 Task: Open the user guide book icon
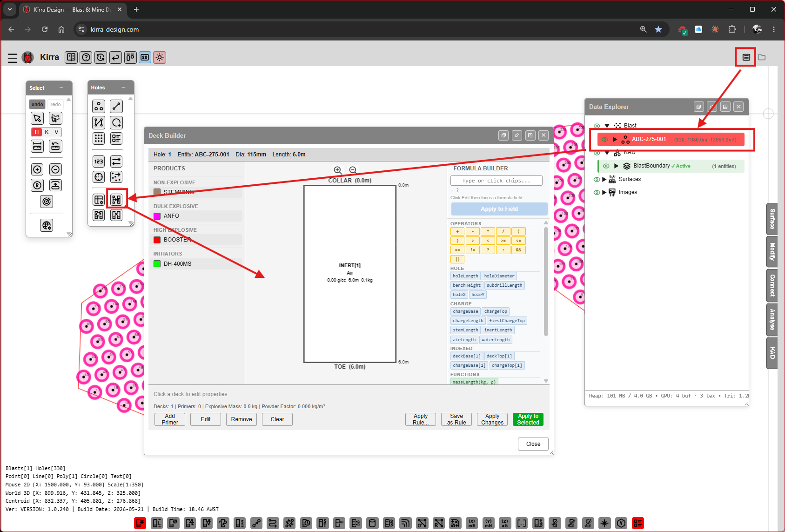[71, 57]
